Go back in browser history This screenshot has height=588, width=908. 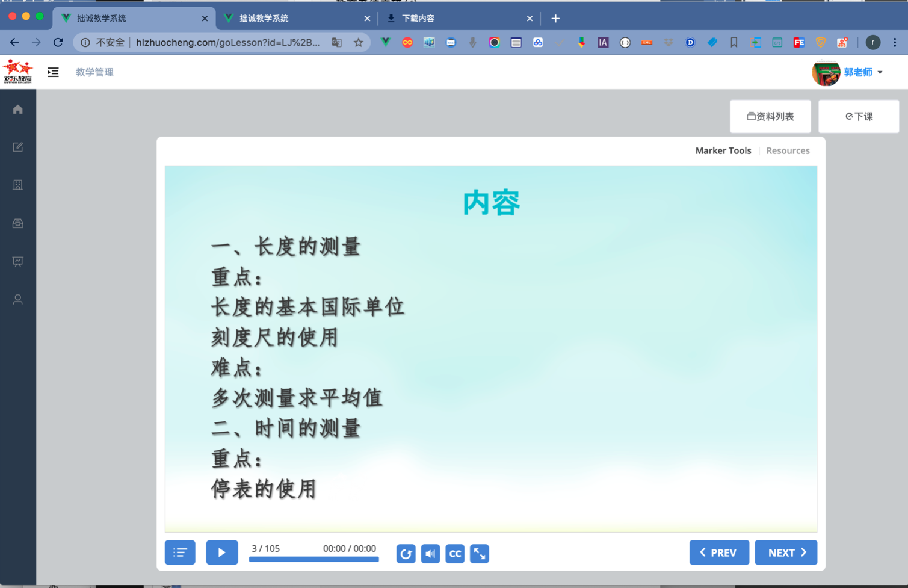[14, 42]
